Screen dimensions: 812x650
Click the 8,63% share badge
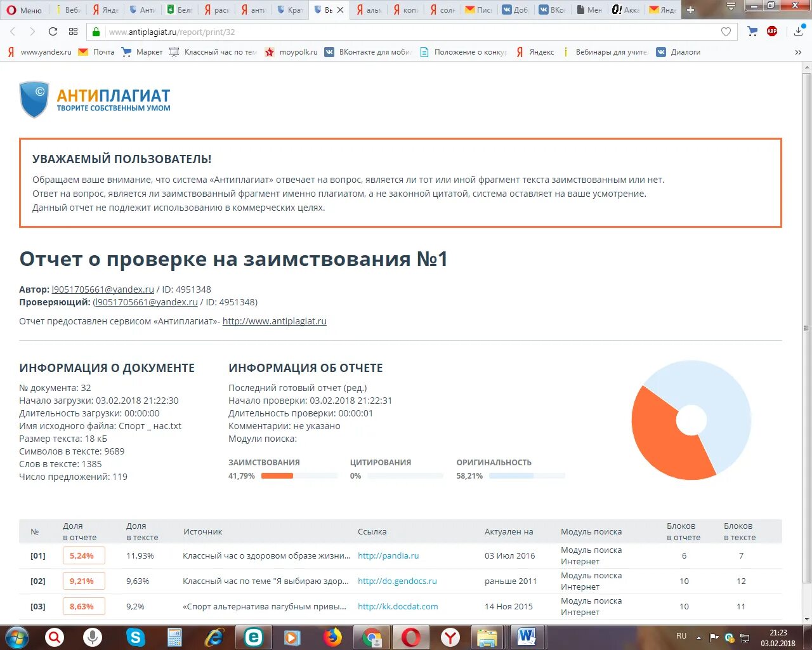84,606
